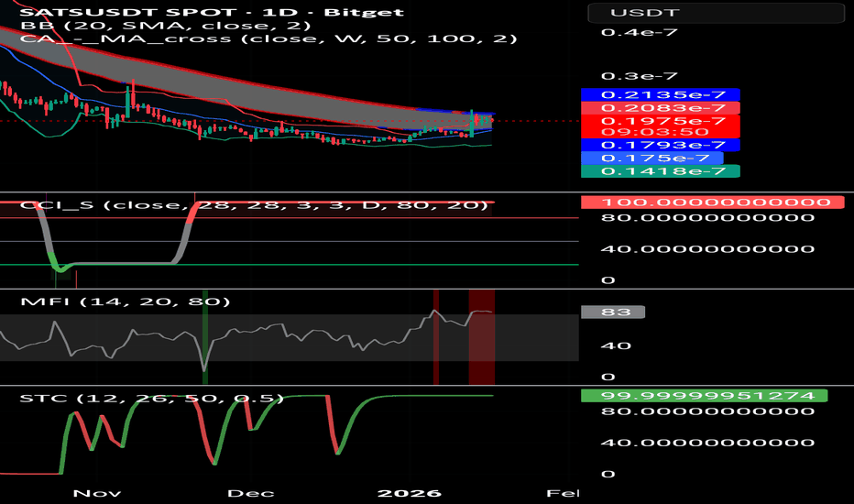The height and width of the screenshot is (504, 854).
Task: Click the wide red overbought zone in MFI pane
Action: pos(482,337)
